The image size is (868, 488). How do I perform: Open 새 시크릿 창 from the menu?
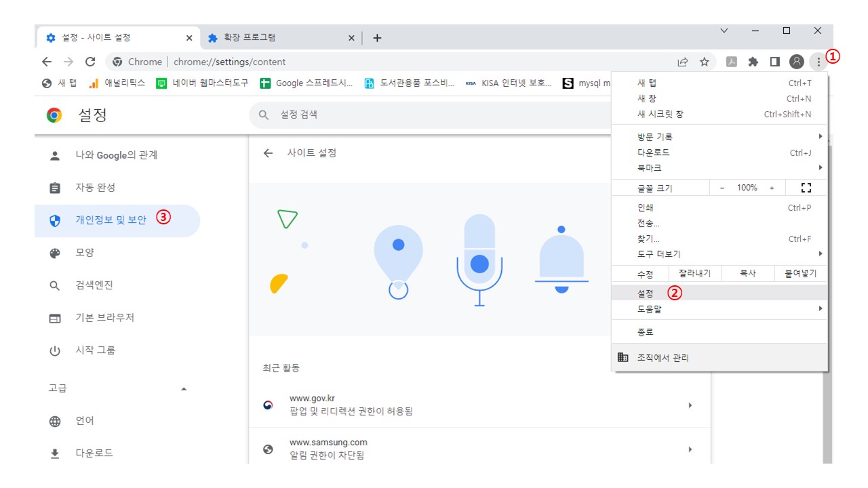coord(719,114)
